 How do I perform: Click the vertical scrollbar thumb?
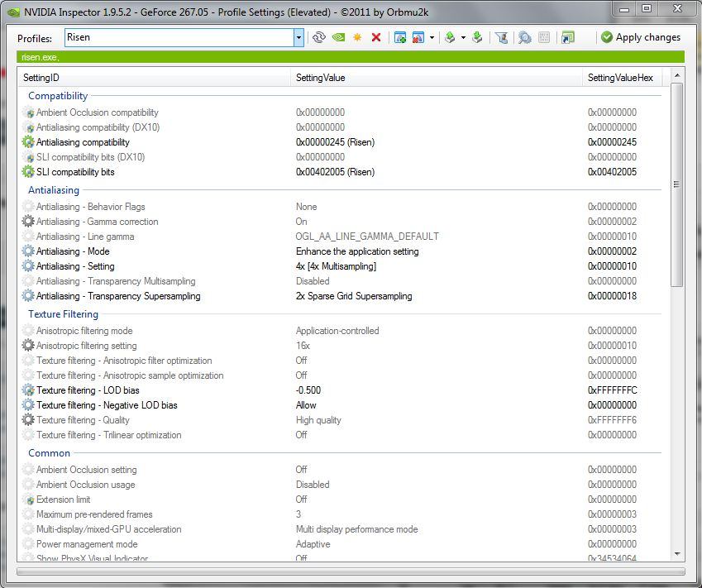point(676,184)
